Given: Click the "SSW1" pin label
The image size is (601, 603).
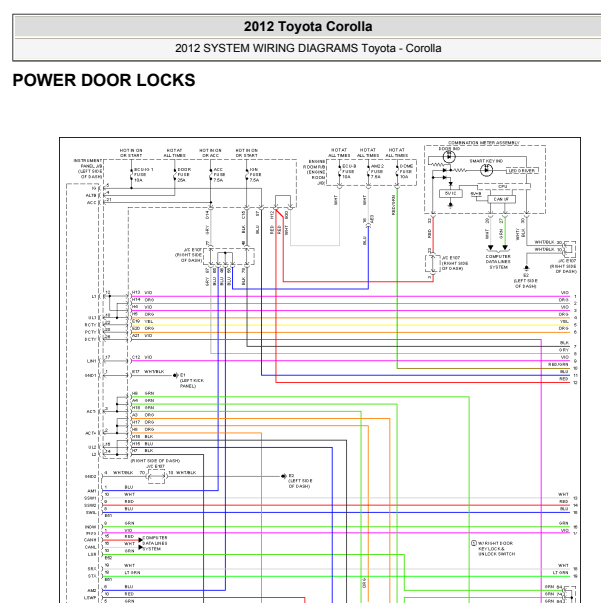Looking at the screenshot, I should pos(90,498).
